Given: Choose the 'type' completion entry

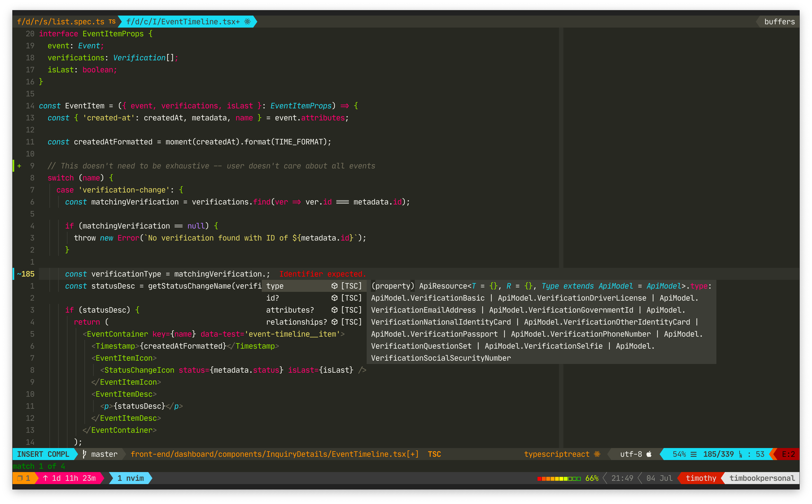Looking at the screenshot, I should (314, 286).
